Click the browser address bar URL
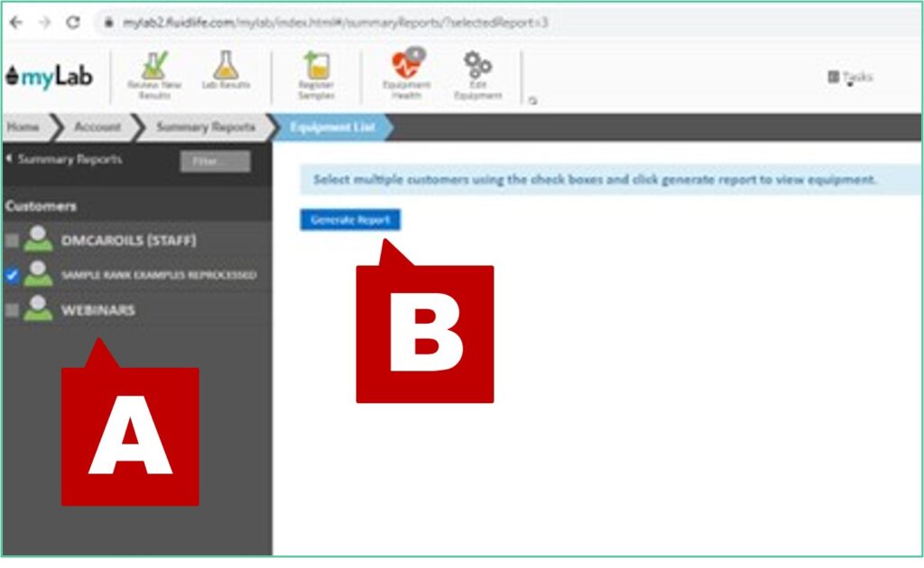Image resolution: width=924 pixels, height=568 pixels. click(x=334, y=23)
